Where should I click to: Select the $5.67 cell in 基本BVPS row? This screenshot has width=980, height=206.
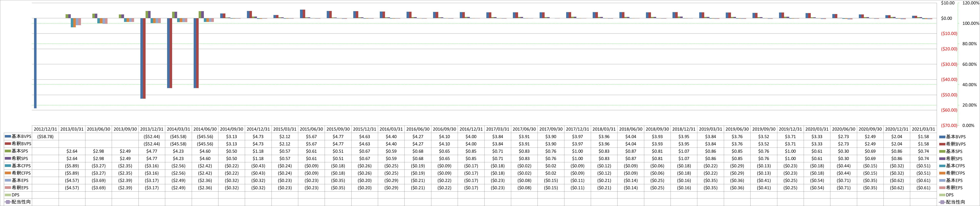coord(311,137)
